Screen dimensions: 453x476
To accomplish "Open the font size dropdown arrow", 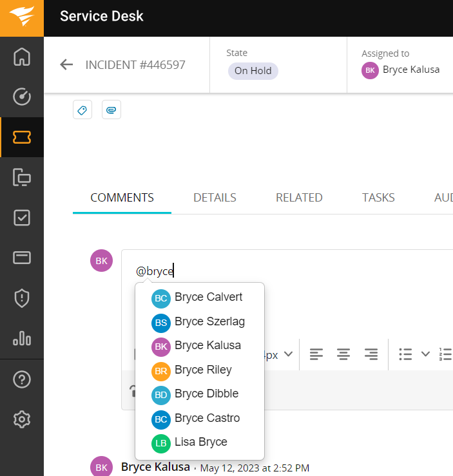I will [289, 354].
